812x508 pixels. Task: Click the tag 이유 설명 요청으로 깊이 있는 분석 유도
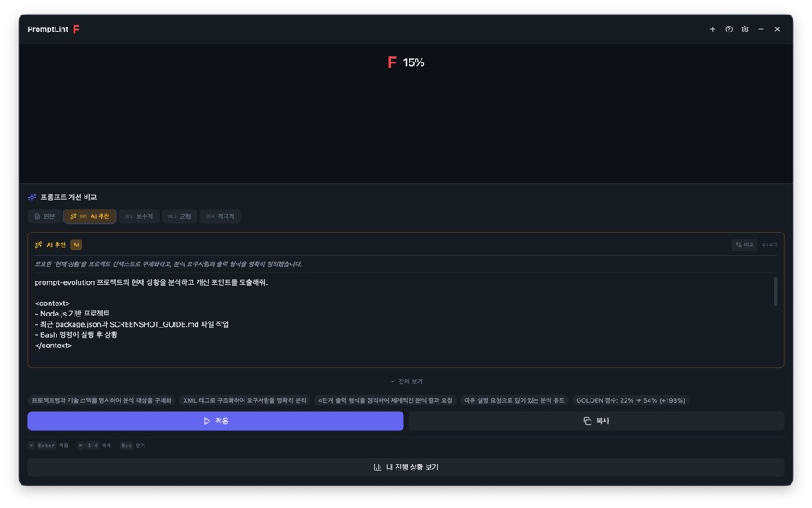click(514, 401)
